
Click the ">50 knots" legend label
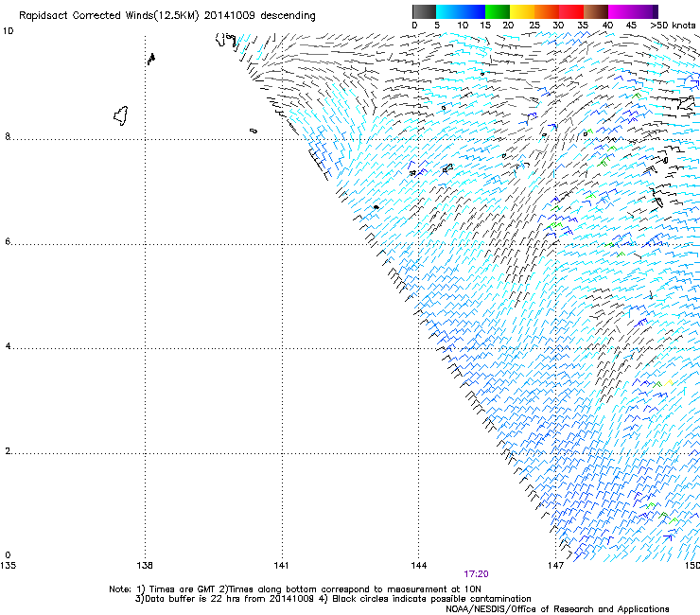tap(673, 26)
